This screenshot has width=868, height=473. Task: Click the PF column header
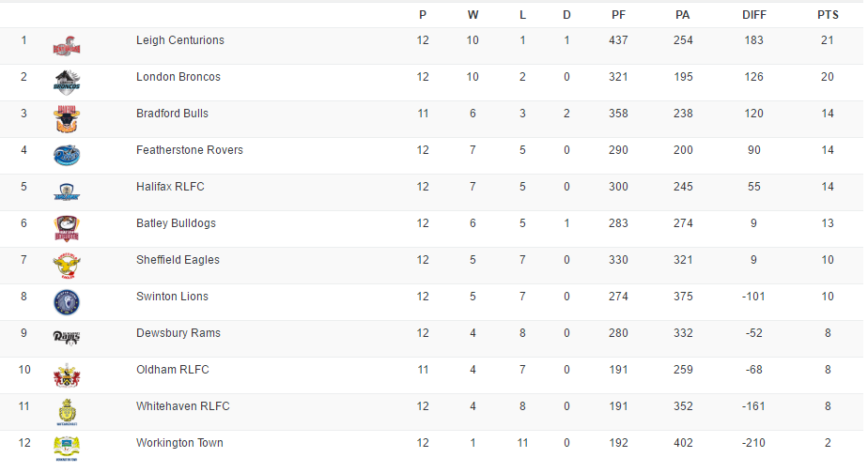point(618,14)
